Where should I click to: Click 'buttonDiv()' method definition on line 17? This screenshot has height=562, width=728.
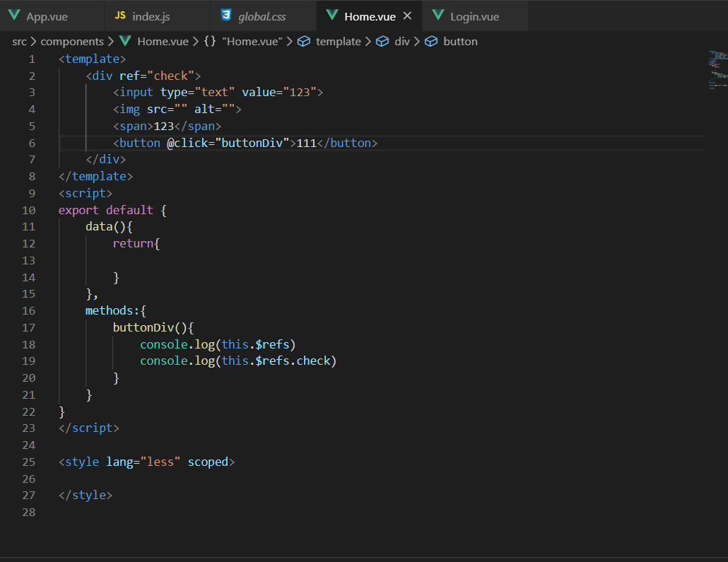pos(150,328)
